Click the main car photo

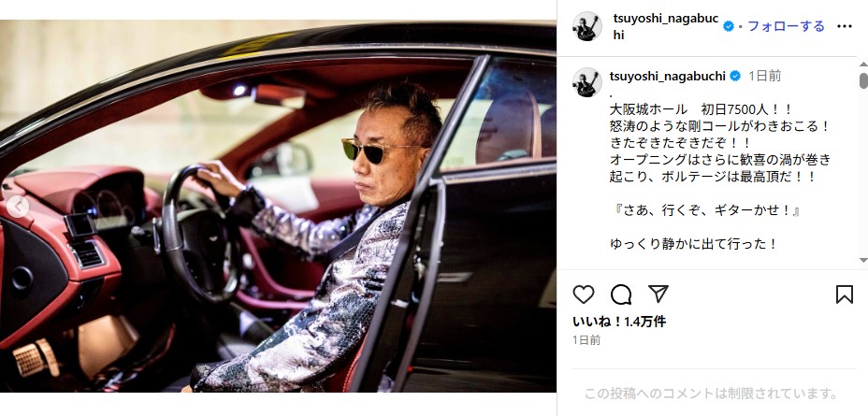tap(278, 207)
